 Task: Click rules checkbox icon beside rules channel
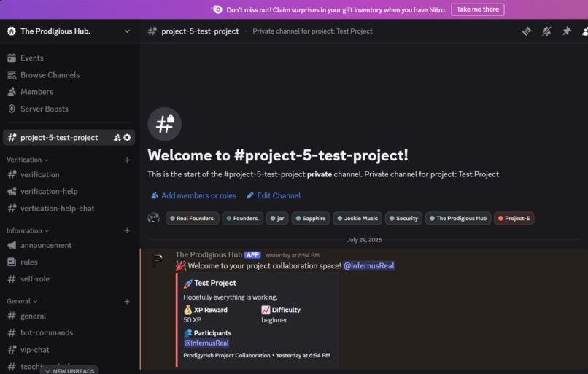pos(12,262)
